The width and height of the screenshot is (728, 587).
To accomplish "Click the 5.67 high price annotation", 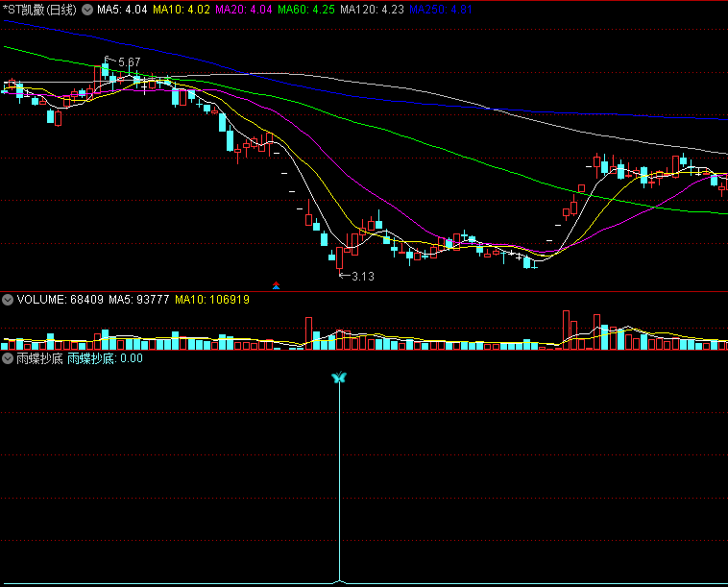I will 129,61.
